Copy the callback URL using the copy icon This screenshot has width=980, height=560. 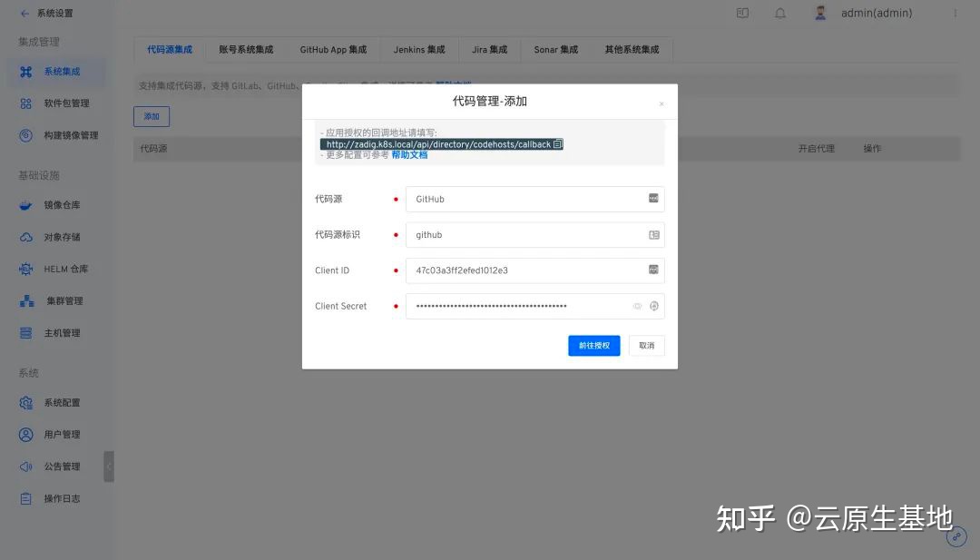[x=560, y=143]
